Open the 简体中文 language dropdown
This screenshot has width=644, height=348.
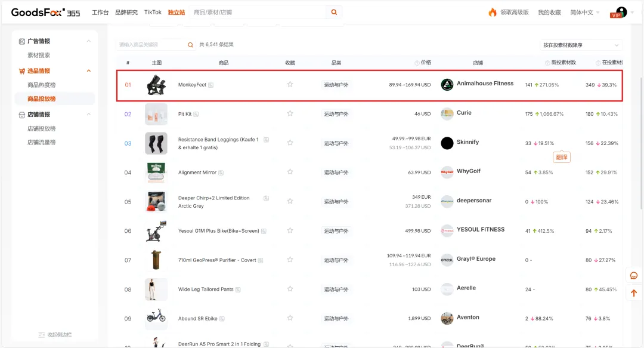[x=584, y=13]
